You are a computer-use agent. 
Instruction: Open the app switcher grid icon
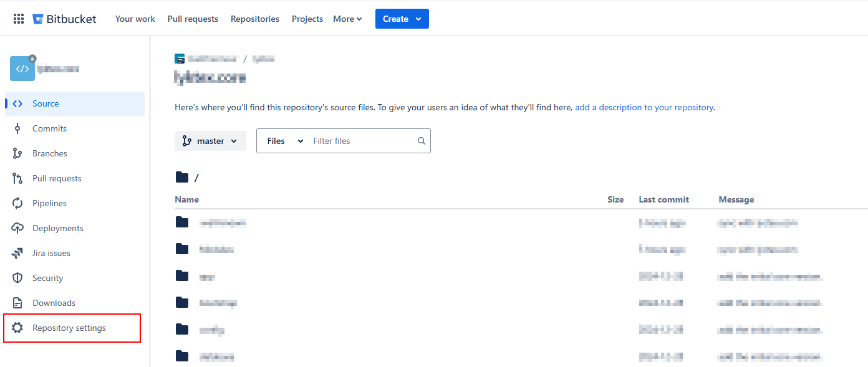pos(19,19)
